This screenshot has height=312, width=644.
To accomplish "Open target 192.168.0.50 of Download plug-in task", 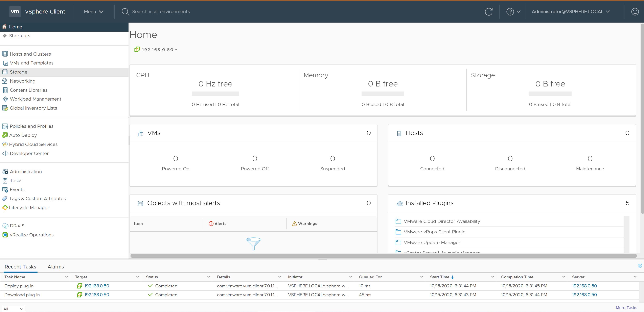I will 97,295.
